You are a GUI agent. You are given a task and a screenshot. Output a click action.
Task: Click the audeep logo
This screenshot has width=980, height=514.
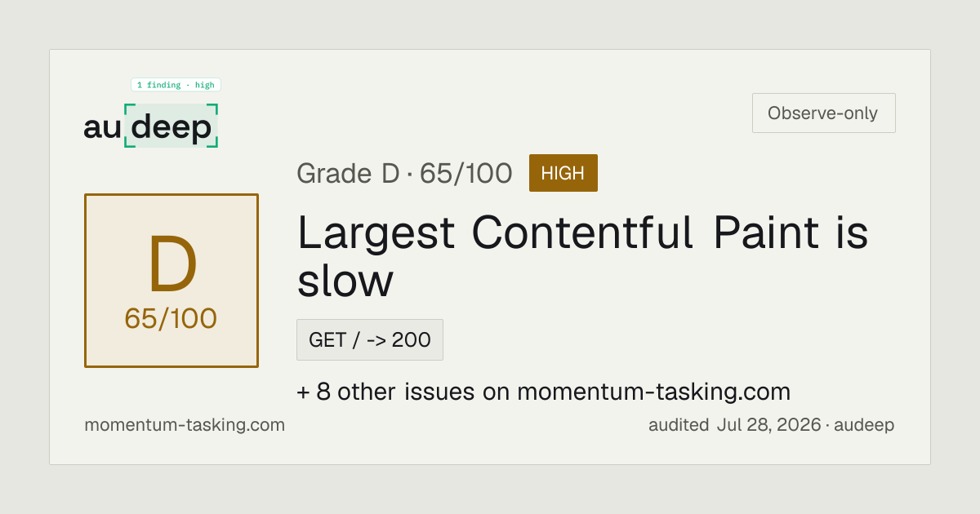tap(151, 126)
